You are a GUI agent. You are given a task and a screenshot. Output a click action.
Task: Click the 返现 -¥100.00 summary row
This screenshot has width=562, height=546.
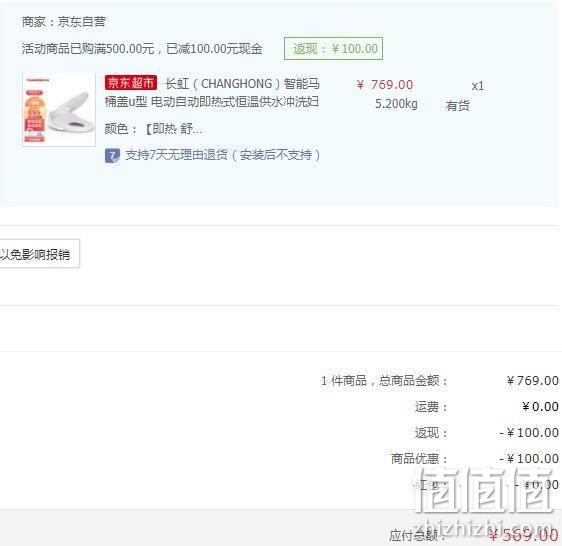(486, 433)
